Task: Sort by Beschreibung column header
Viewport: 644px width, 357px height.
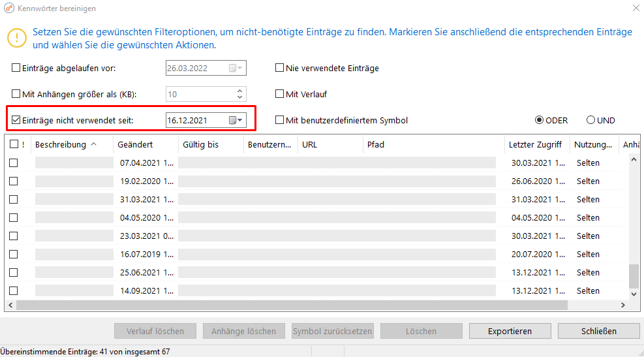Action: click(x=72, y=145)
